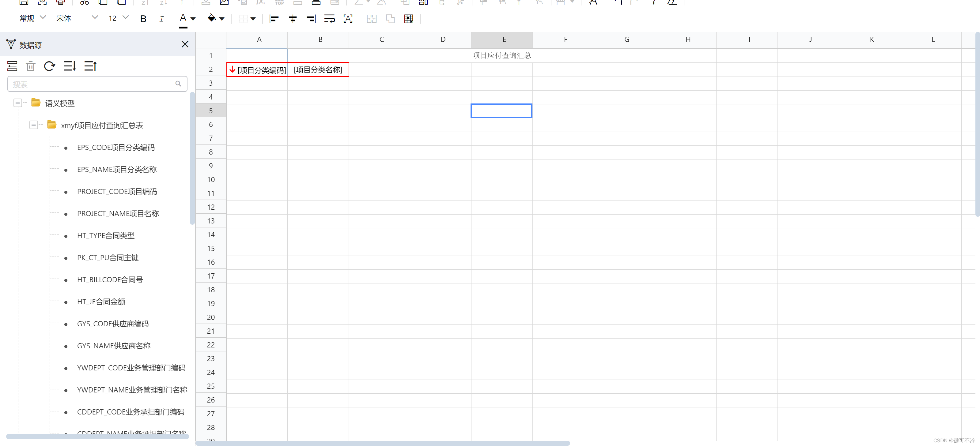Image resolution: width=980 pixels, height=446 pixels.
Task: Open the fill color dropdown arrow
Action: coord(222,19)
